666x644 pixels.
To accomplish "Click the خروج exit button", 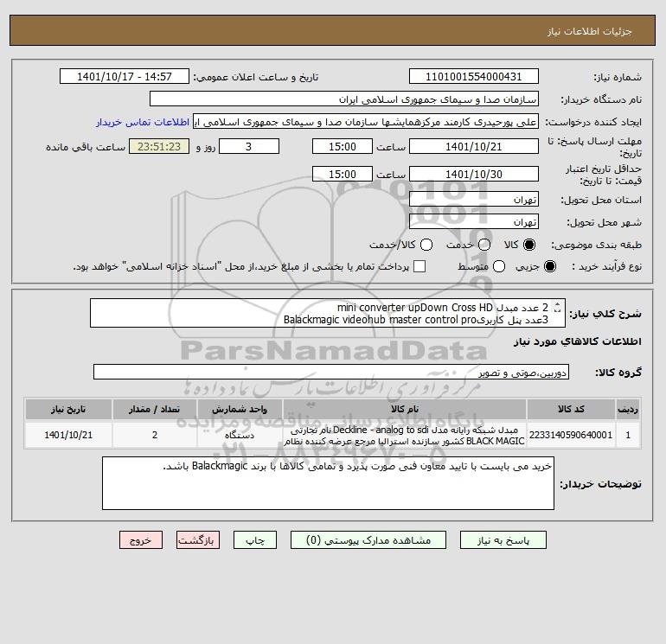I will (x=141, y=540).
